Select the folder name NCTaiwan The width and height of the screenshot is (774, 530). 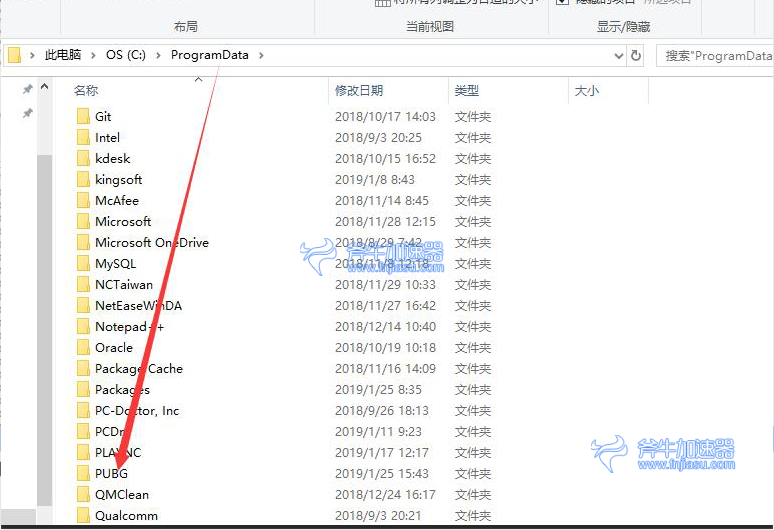click(x=124, y=284)
